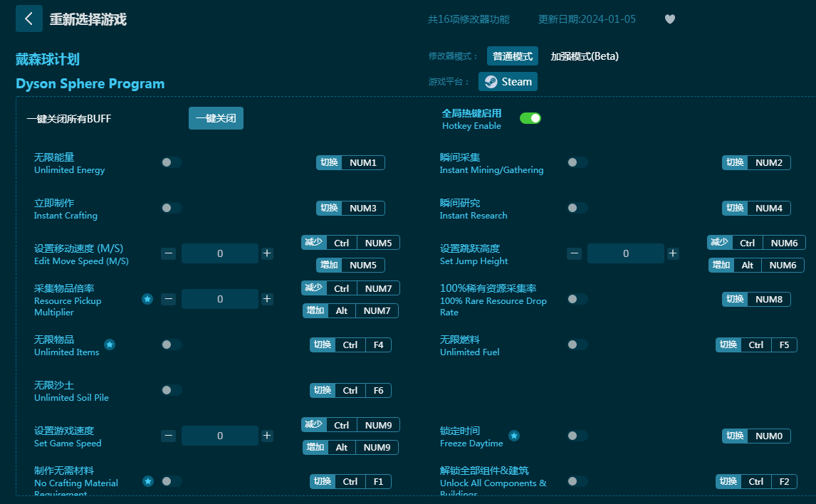
Task: Click 减少 Ctrl NUM5 hotkey for Move Speed
Action: pyautogui.click(x=350, y=243)
